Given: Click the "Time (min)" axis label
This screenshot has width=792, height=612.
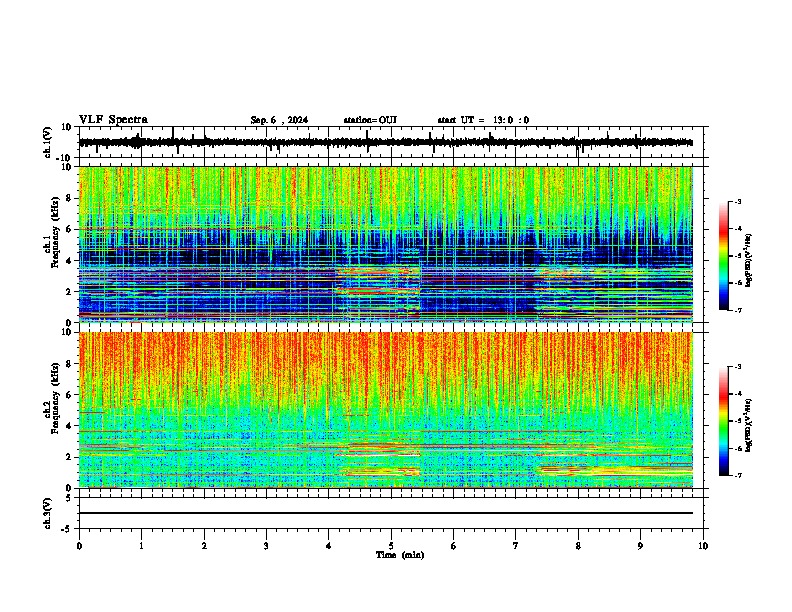Looking at the screenshot, I should 400,555.
